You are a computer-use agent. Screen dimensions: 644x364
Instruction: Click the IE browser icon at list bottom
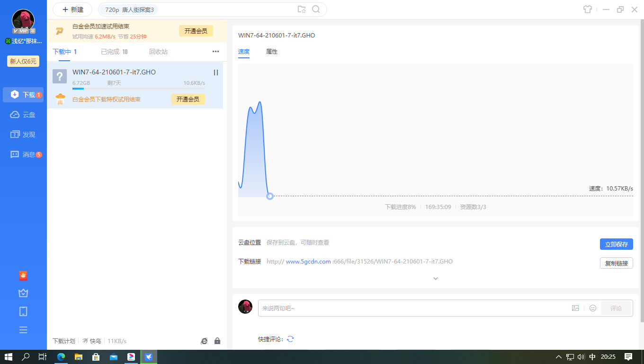tap(204, 341)
